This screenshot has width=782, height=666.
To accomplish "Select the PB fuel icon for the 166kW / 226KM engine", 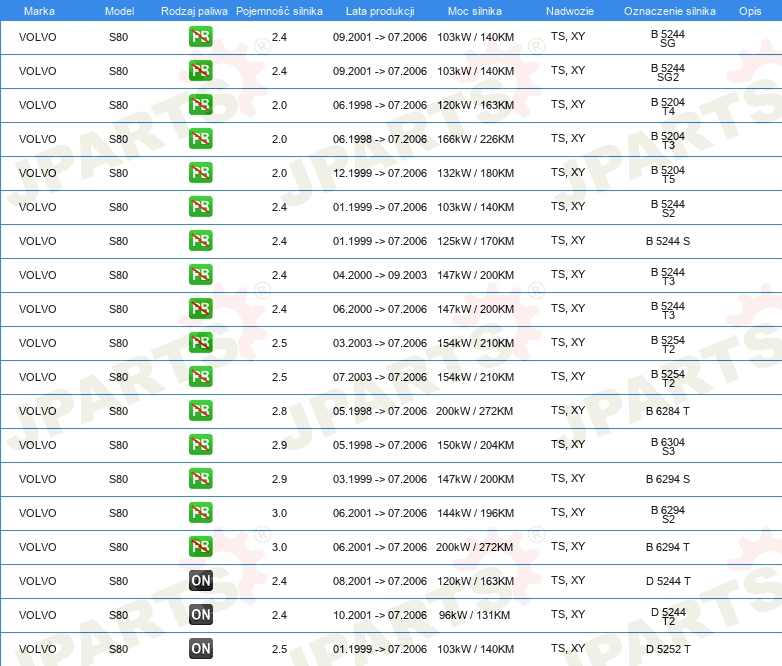I will click(x=200, y=140).
